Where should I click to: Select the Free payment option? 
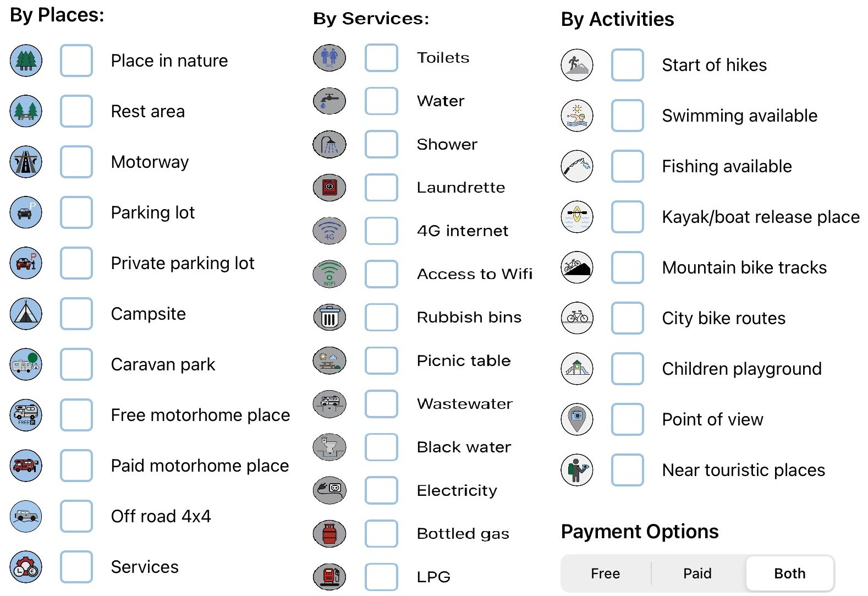tap(605, 573)
